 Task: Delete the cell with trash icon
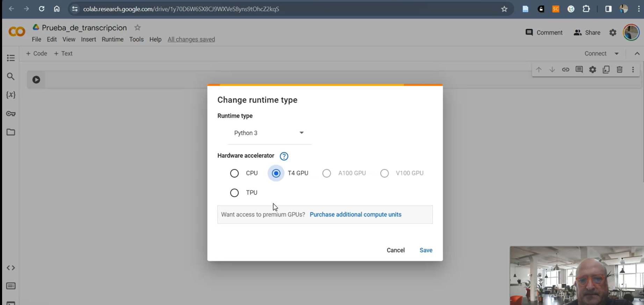click(619, 70)
